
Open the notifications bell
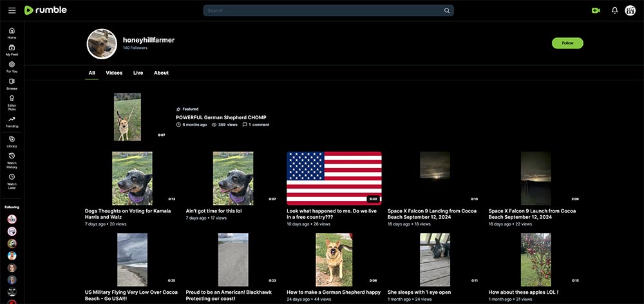click(x=614, y=11)
